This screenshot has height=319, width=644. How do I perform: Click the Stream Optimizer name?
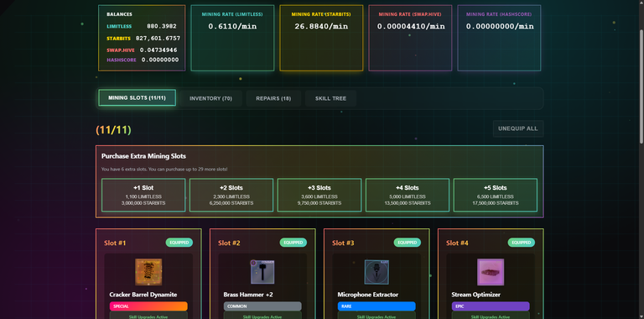475,295
